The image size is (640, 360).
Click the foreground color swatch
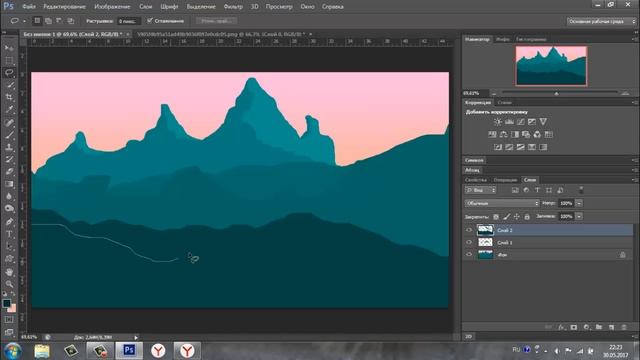[x=7, y=303]
